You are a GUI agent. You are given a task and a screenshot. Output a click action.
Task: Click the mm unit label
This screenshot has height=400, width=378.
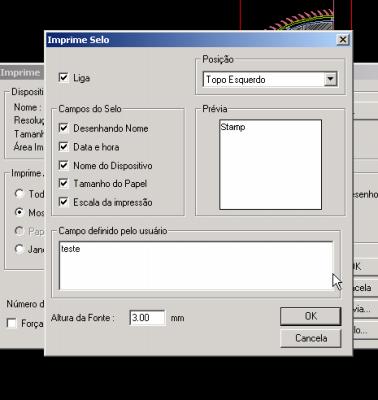coord(177,318)
